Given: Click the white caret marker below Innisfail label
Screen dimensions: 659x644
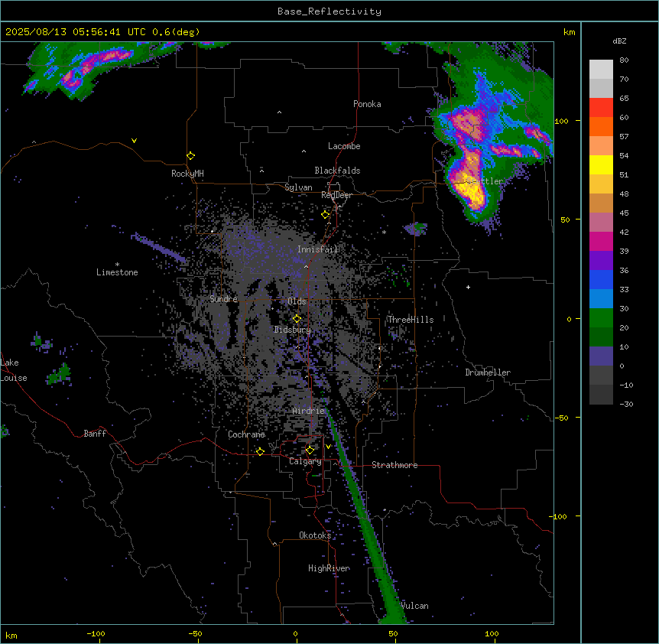Looking at the screenshot, I should click(306, 266).
